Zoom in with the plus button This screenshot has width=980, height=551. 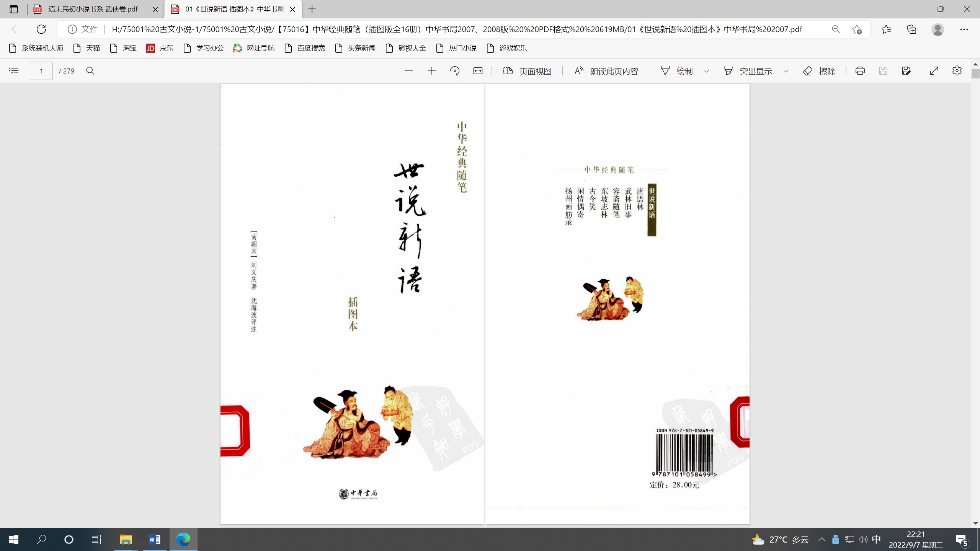click(x=431, y=71)
